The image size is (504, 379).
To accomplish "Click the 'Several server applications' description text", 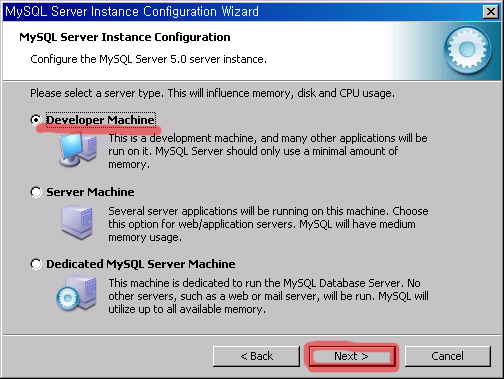I will (268, 224).
